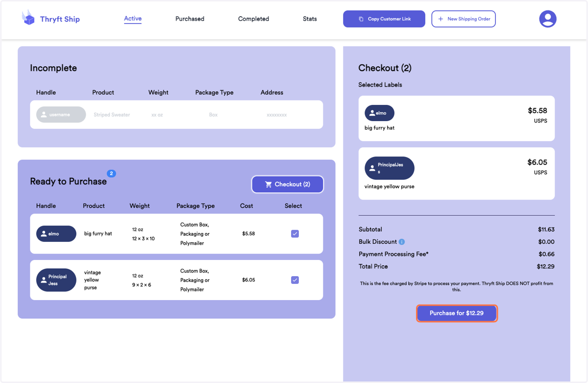Open the Purchased tab

(190, 19)
